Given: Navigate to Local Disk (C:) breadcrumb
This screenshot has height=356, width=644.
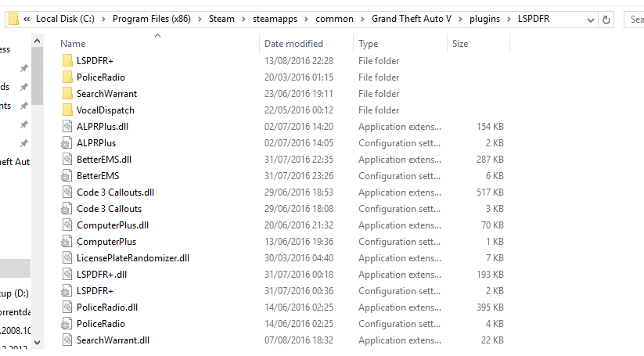Looking at the screenshot, I should tap(65, 19).
